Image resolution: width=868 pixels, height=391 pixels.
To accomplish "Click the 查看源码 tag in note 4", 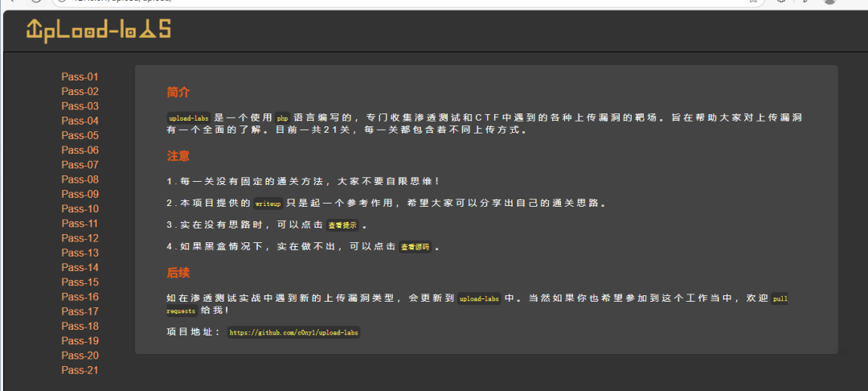I will (x=416, y=247).
